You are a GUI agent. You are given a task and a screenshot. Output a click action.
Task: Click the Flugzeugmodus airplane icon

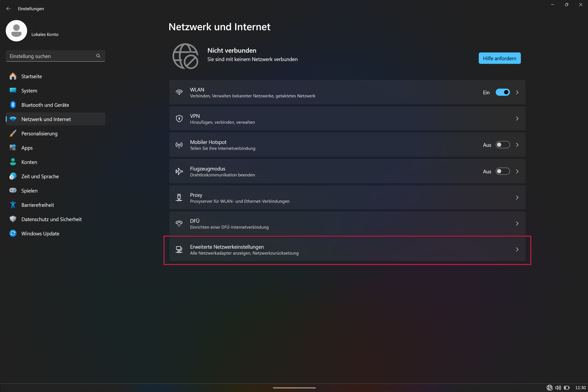point(179,171)
